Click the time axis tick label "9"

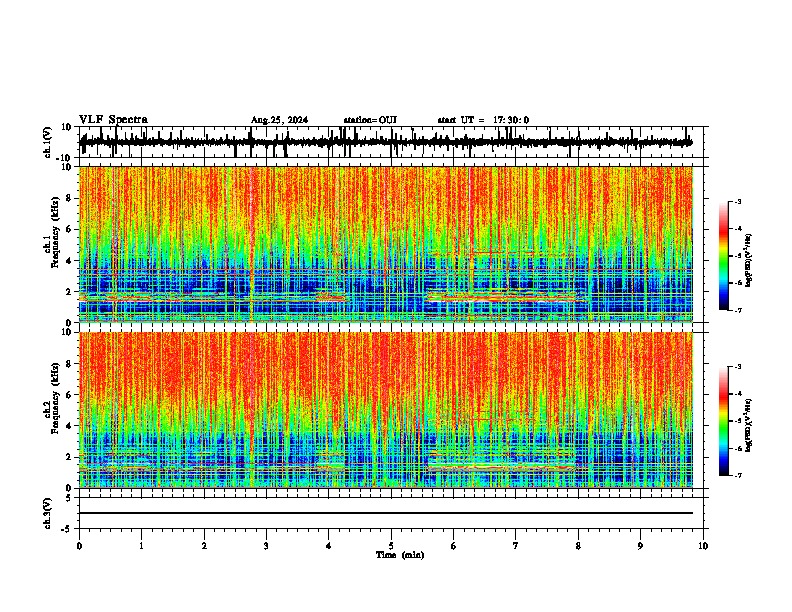point(640,546)
